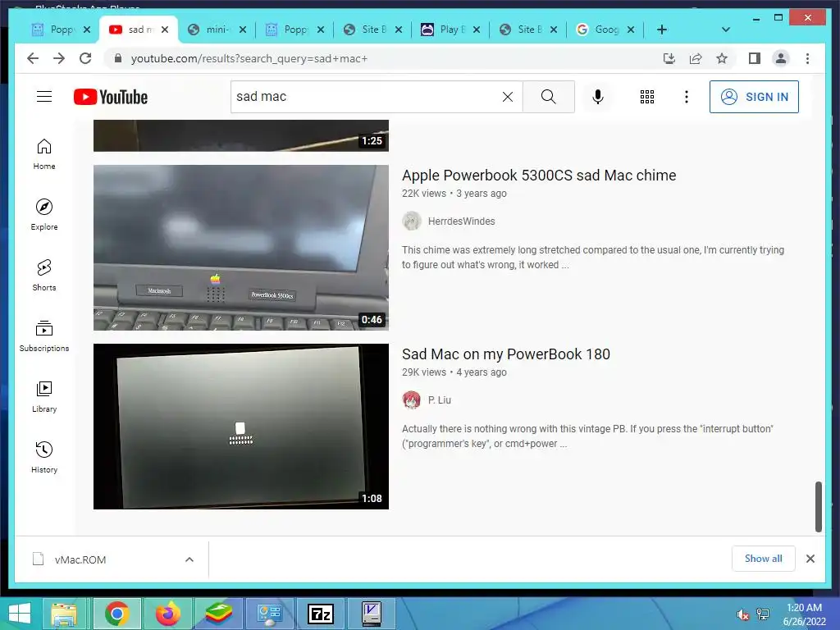Image resolution: width=840 pixels, height=630 pixels.
Task: Bookmark this page with star
Action: click(722, 58)
